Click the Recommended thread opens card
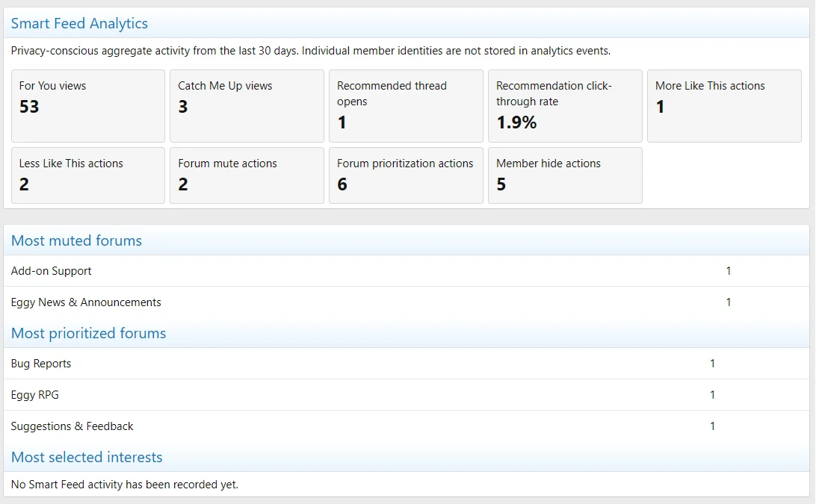 click(406, 106)
